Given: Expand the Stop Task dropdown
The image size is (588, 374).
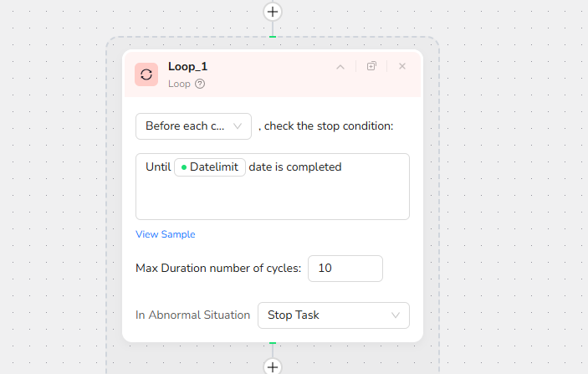Looking at the screenshot, I should point(333,315).
